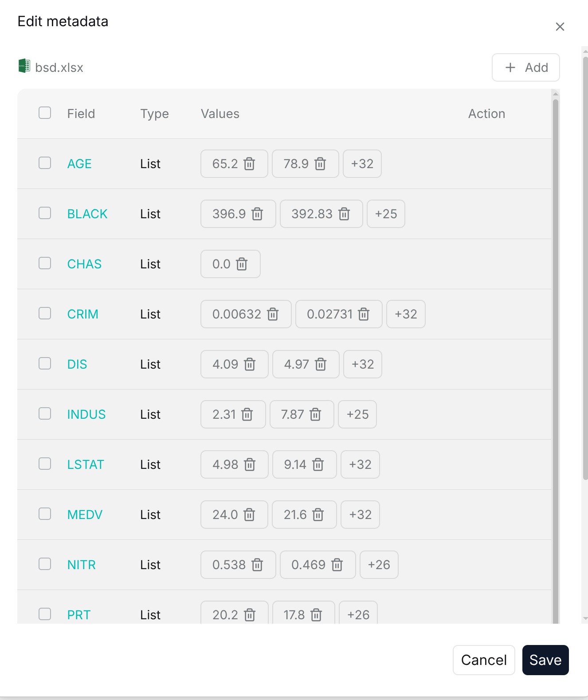Delete the 2.31 value from INDUS
This screenshot has width=588, height=700.
coord(247,414)
